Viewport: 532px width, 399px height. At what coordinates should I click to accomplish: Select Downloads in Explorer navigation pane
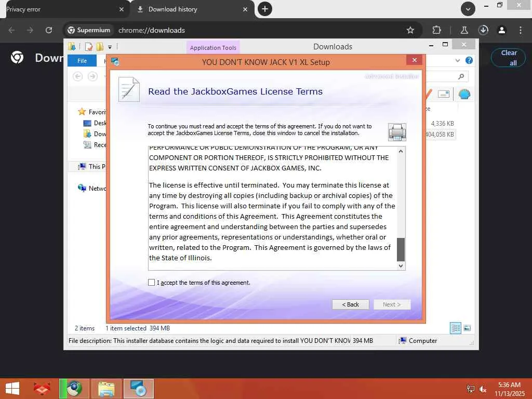[95, 134]
